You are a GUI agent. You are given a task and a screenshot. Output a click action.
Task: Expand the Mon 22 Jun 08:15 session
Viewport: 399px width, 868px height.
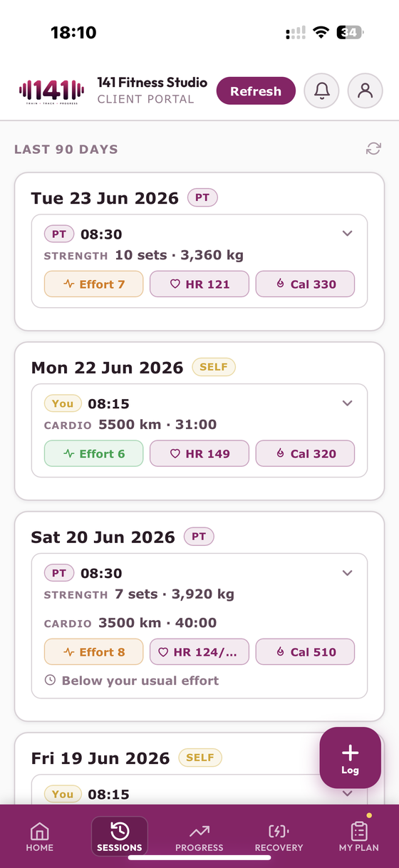[x=348, y=403]
